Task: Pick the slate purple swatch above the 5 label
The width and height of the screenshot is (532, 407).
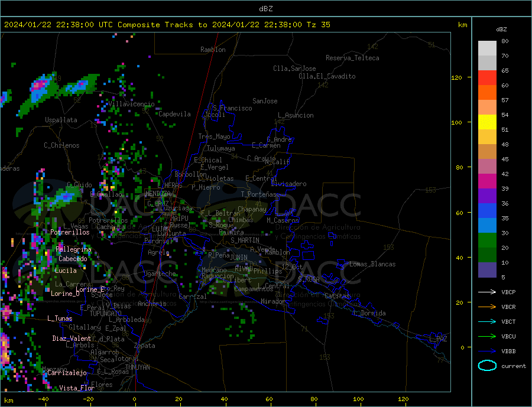Action: pos(487,270)
